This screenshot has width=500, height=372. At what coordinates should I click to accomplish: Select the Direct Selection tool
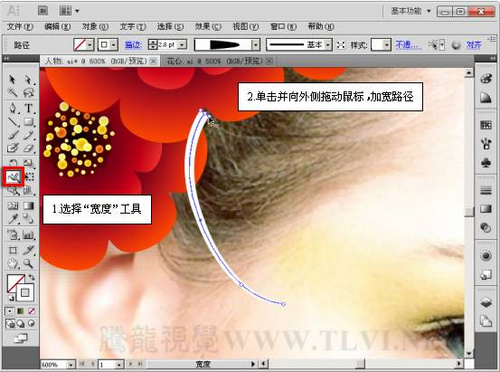tap(29, 79)
